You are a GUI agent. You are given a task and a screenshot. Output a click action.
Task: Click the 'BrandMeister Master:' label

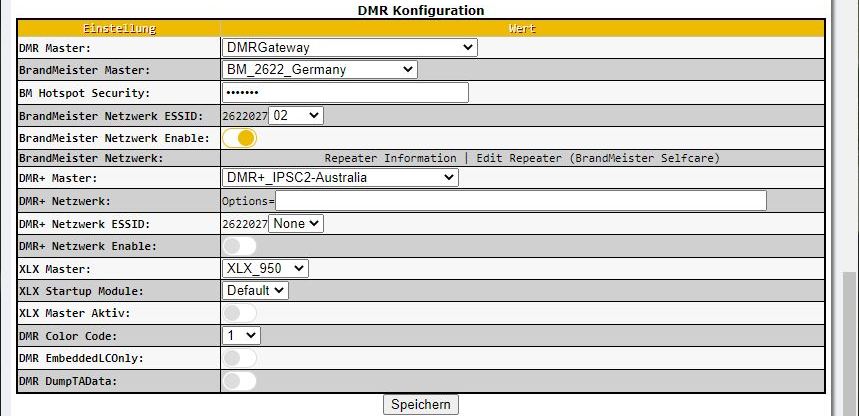84,71
